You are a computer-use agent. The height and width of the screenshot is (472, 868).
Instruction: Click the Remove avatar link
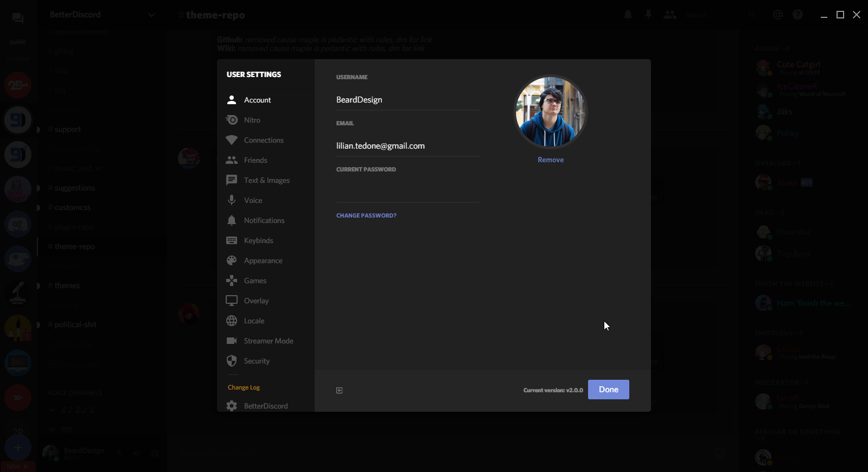tap(551, 160)
